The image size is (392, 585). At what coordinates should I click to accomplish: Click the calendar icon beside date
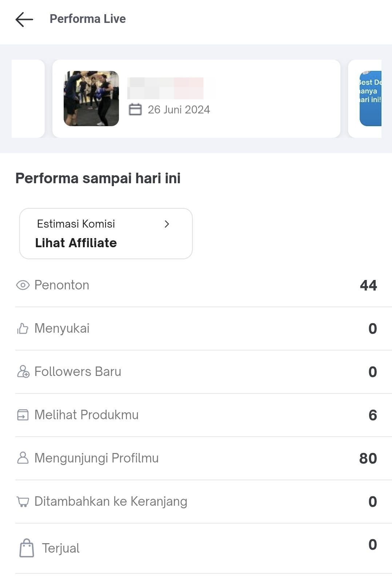pos(135,109)
